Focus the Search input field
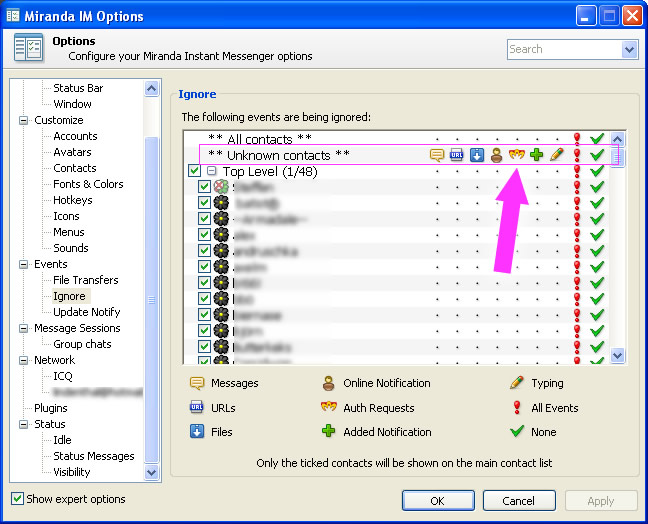Screen dimensions: 648x524 [565, 50]
